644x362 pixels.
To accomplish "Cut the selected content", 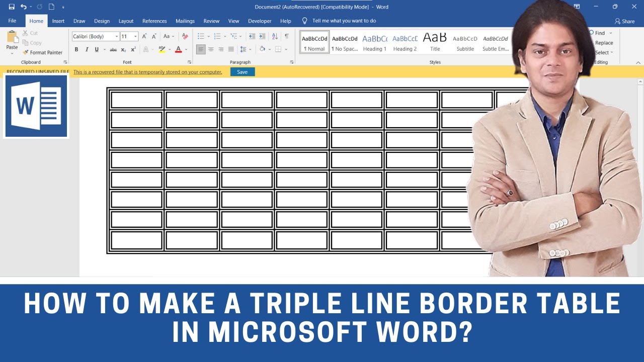I will (x=30, y=33).
